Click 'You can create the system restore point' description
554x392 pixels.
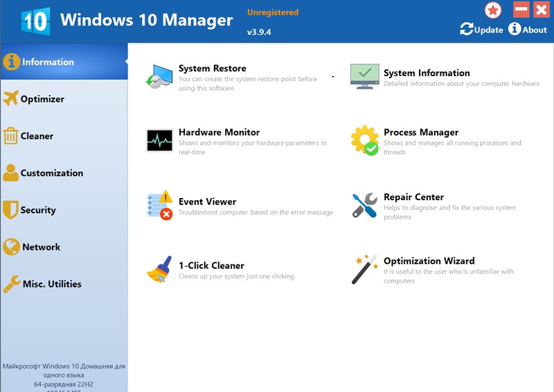pos(248,83)
